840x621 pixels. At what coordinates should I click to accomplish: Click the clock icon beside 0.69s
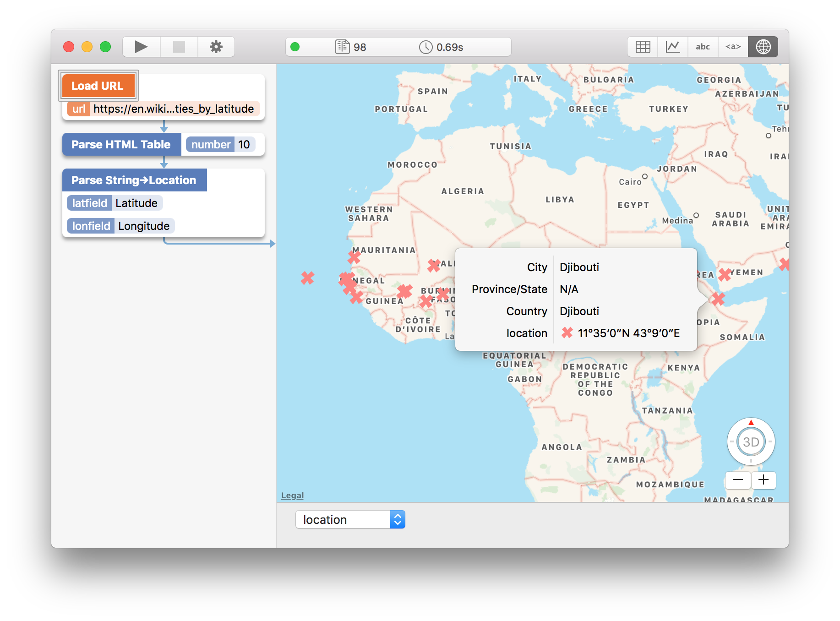pos(425,47)
